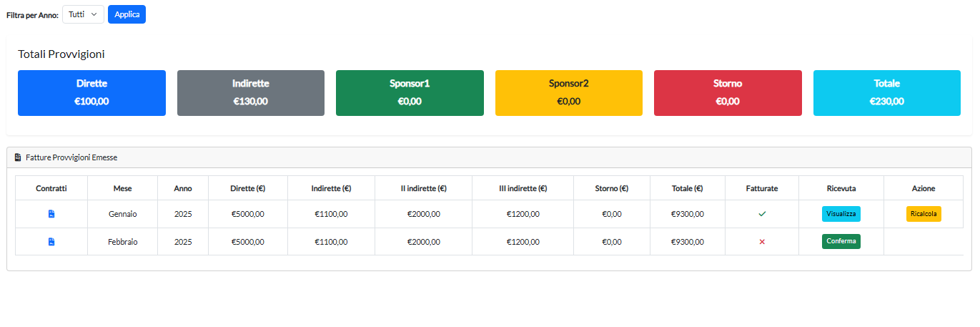Select the yellow Sponsor2 totals card
The height and width of the screenshot is (327, 980).
pyautogui.click(x=569, y=93)
